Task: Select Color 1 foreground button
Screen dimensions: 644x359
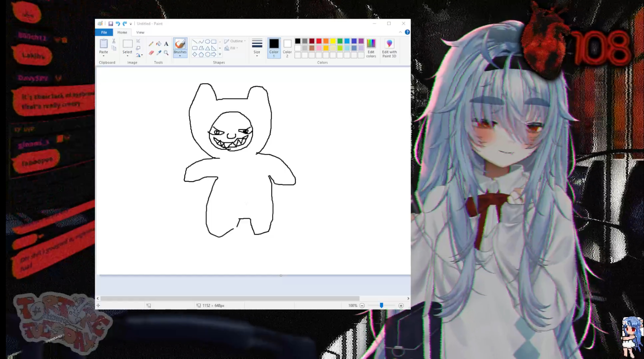Action: tap(274, 48)
